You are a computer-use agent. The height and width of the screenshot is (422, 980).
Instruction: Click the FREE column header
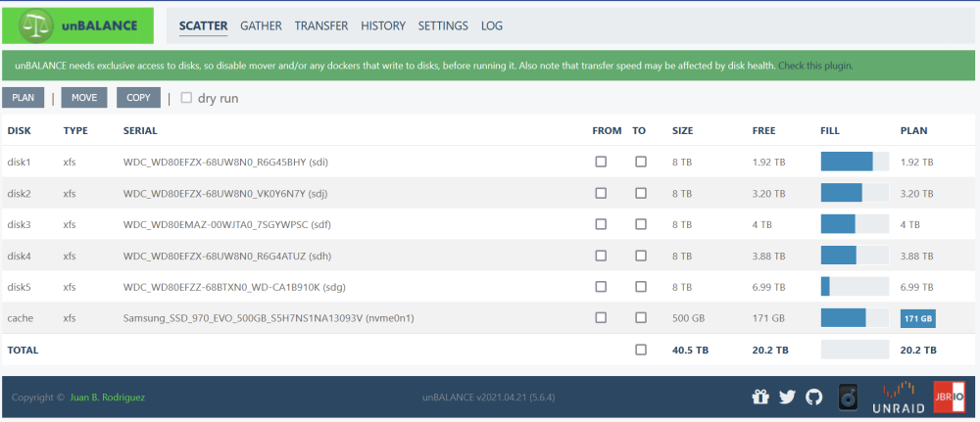[763, 131]
